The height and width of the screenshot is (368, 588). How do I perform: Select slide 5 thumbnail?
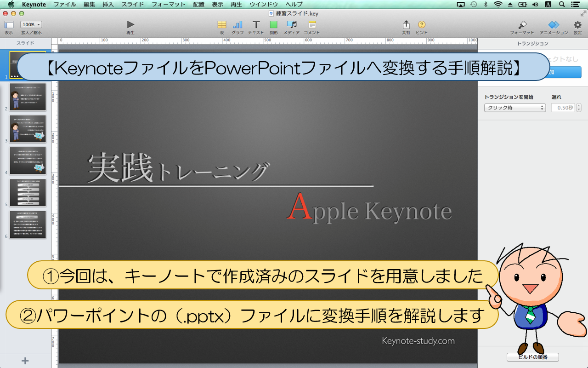[28, 192]
